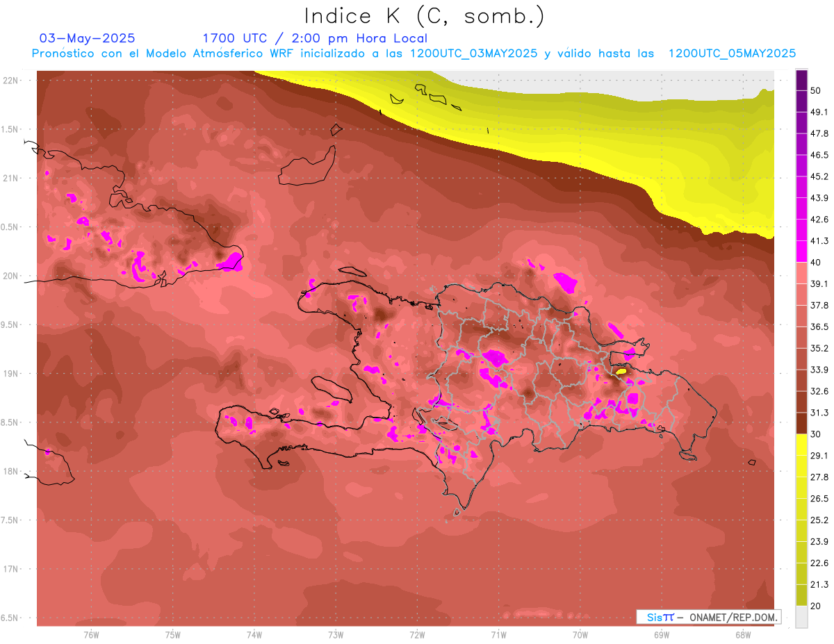Image resolution: width=834 pixels, height=644 pixels.
Task: Click the "17N" latitude label
Action: coord(11,570)
